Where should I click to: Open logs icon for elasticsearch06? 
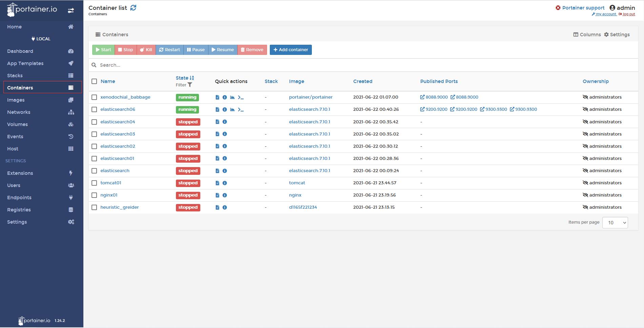coord(217,109)
